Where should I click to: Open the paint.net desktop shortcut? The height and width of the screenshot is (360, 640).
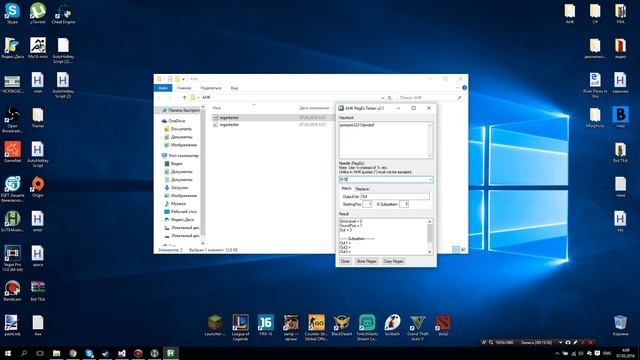(12, 325)
